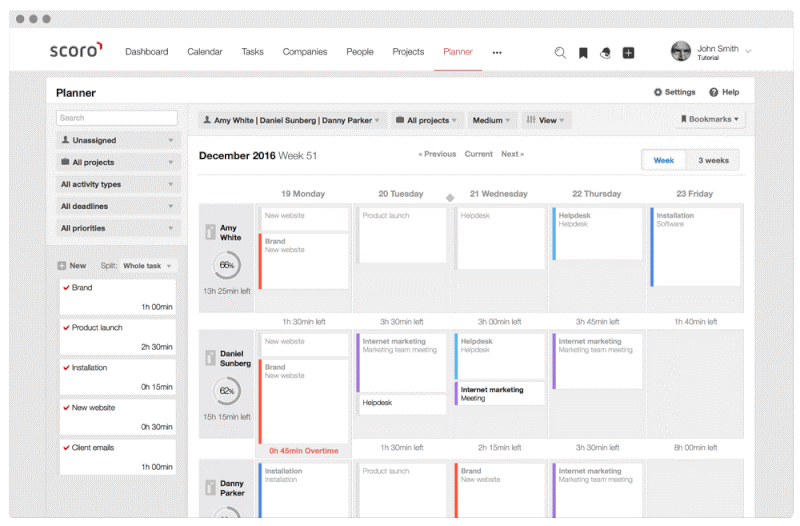Click Amy White's profile icon
Screen dimensions: 800x526
click(210, 232)
